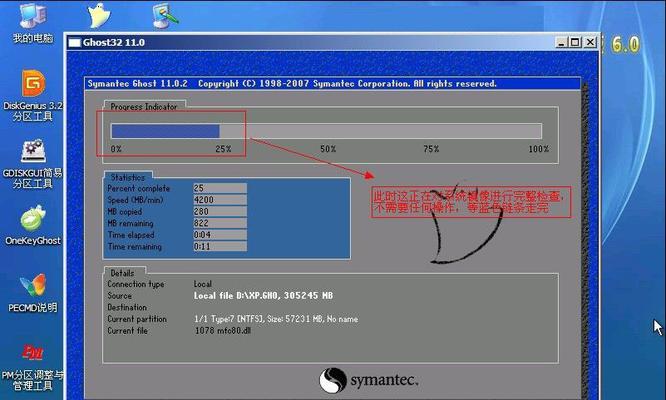This screenshot has height=400, width=666.
Task: Close the Ghost32 11.0 window
Action: coord(591,42)
